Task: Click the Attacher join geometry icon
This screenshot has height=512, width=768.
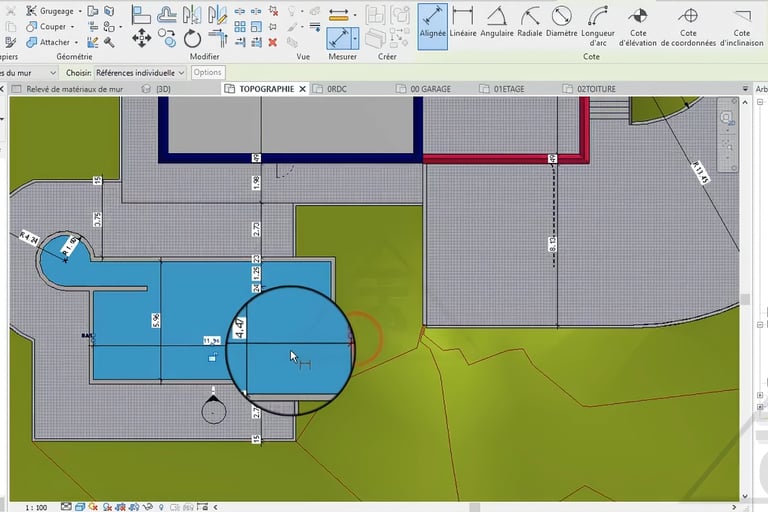Action: tap(31, 42)
